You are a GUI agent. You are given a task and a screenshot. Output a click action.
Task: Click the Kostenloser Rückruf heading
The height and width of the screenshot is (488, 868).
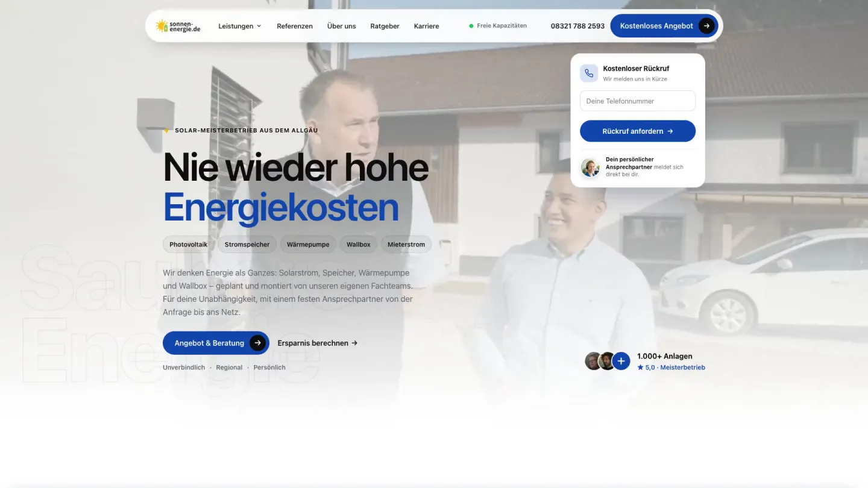(x=636, y=68)
